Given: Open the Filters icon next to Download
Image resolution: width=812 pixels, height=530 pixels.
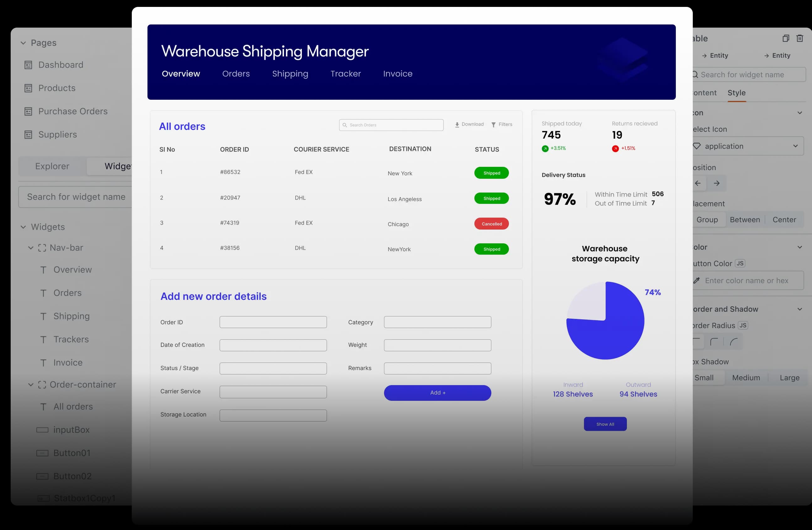Looking at the screenshot, I should (494, 125).
